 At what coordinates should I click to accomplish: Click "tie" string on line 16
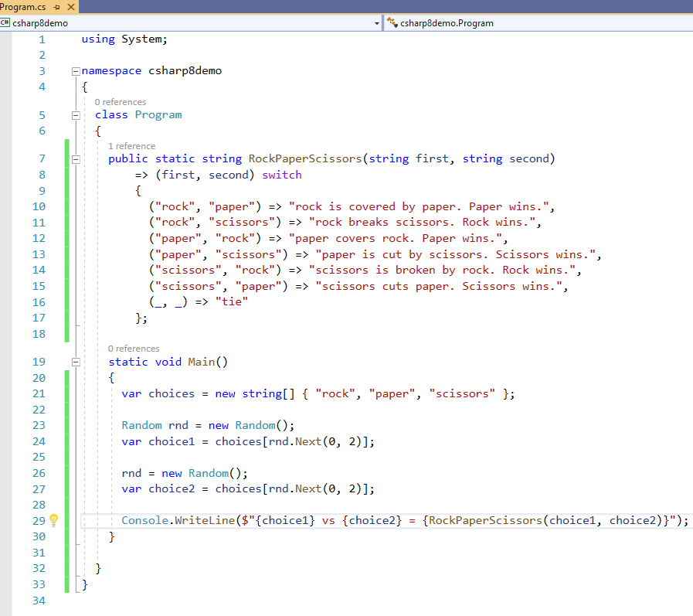pos(232,301)
